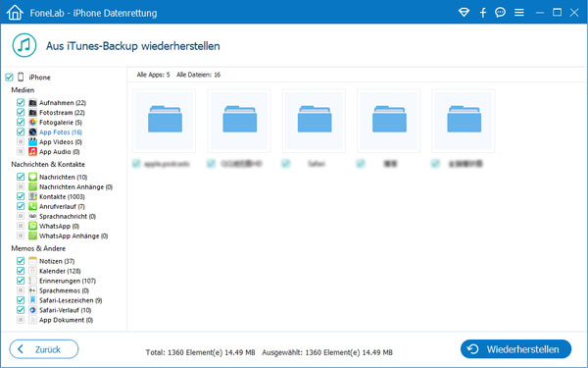Open the Fotogalerie (5) category
Viewport: 588px width, 368px height.
(61, 123)
